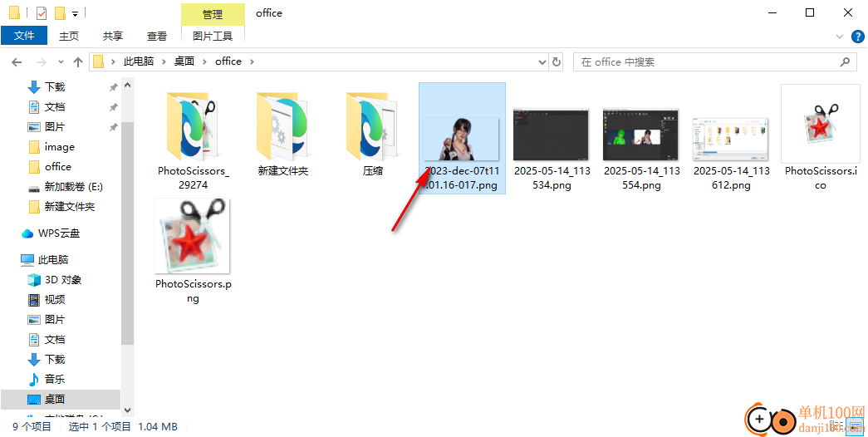
Task: Click the properties quick access toolbar icon
Action: click(x=42, y=12)
